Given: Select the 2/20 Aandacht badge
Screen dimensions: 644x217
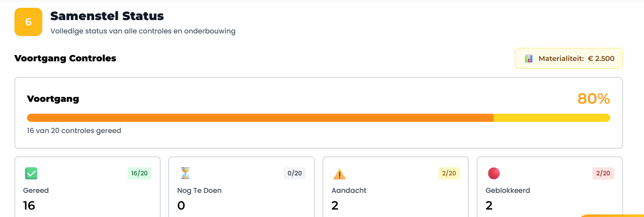Looking at the screenshot, I should coord(449,173).
